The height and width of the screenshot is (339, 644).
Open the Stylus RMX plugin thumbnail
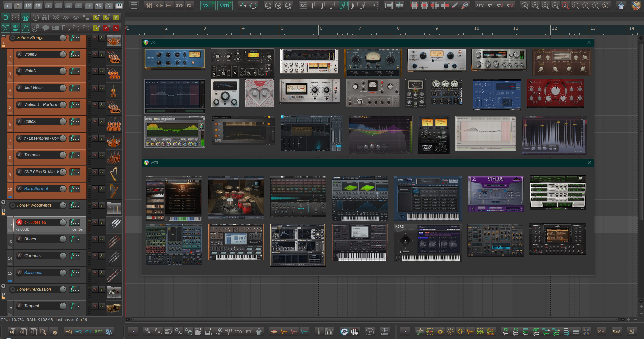tap(496, 194)
